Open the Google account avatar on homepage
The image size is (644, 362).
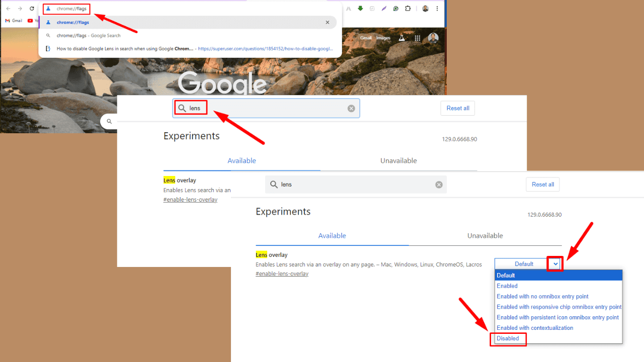click(x=433, y=38)
